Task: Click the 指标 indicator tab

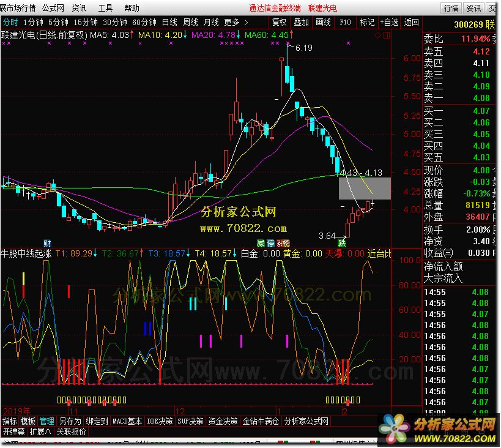Action: point(10,422)
